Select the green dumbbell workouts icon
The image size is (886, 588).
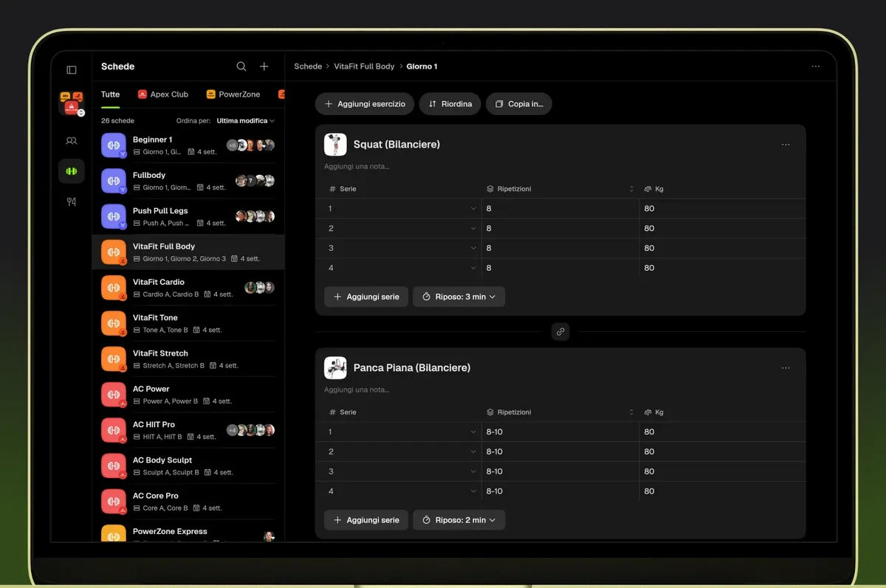(x=72, y=171)
